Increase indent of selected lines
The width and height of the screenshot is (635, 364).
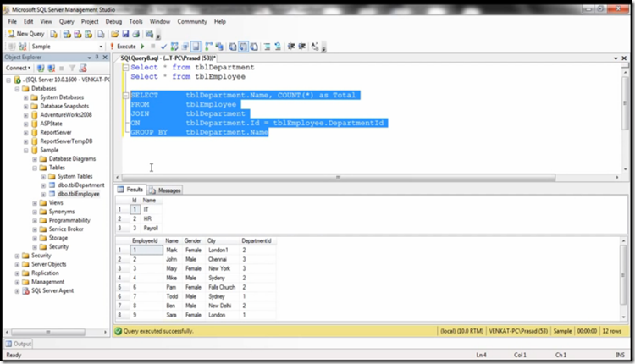click(301, 47)
